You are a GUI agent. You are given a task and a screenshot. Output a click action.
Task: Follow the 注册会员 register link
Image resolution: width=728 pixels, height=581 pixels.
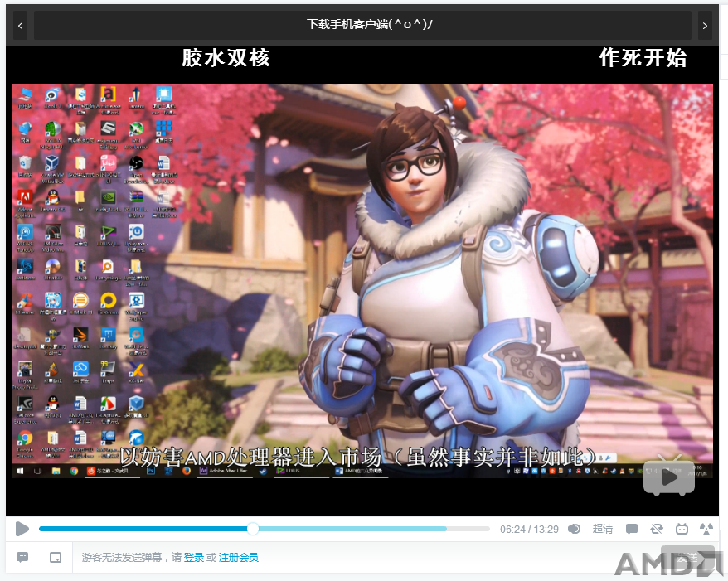pos(239,557)
